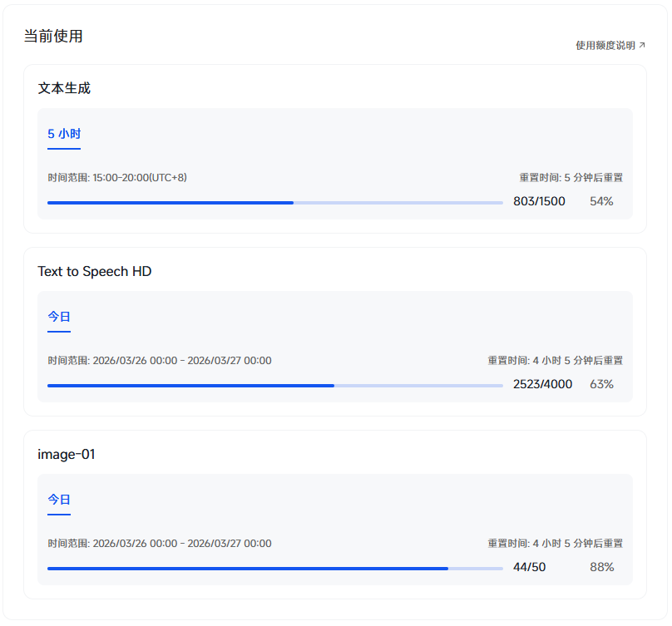Image resolution: width=672 pixels, height=626 pixels.
Task: Switch to the 今日 tab under image-01
Action: point(59,500)
